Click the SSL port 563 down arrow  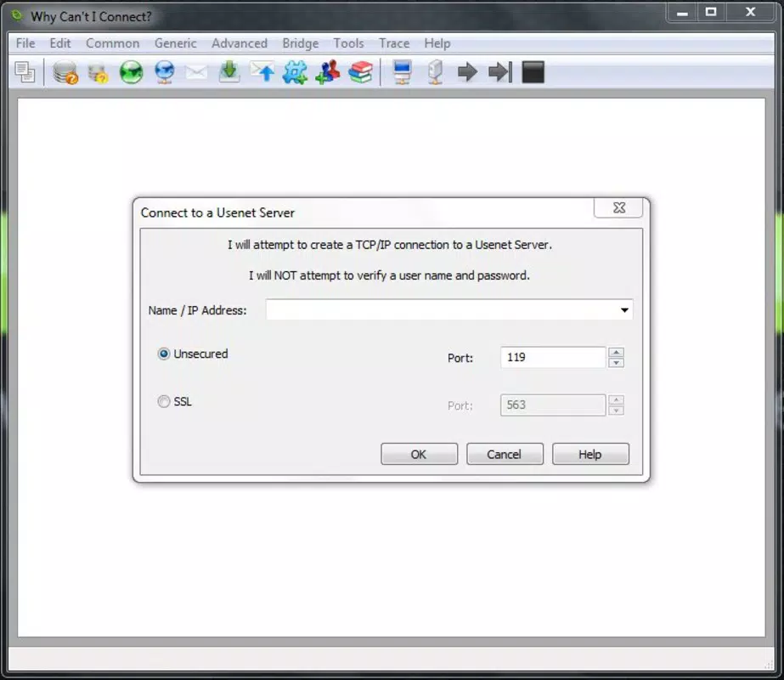coord(616,411)
